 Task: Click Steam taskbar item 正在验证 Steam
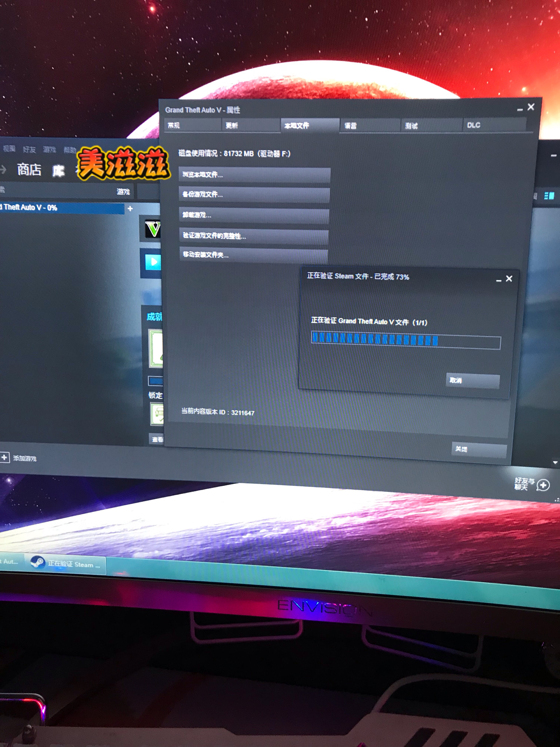(66, 564)
